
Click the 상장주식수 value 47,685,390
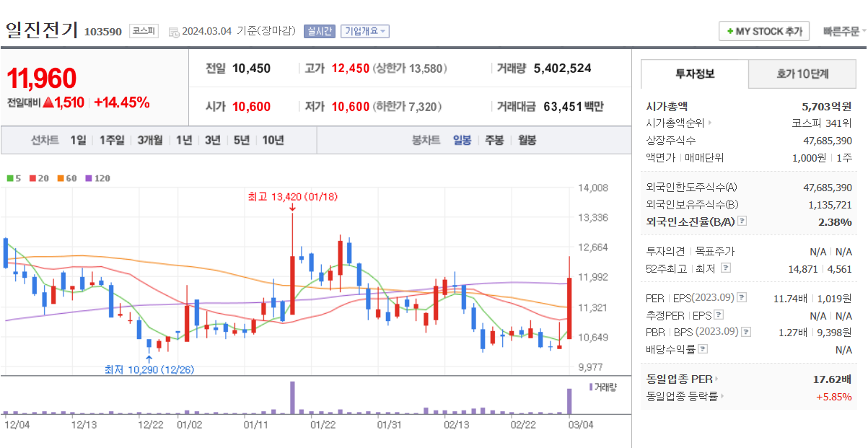(828, 140)
